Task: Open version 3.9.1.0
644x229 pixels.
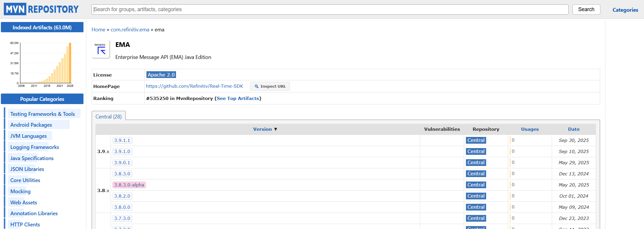Action: (122, 152)
